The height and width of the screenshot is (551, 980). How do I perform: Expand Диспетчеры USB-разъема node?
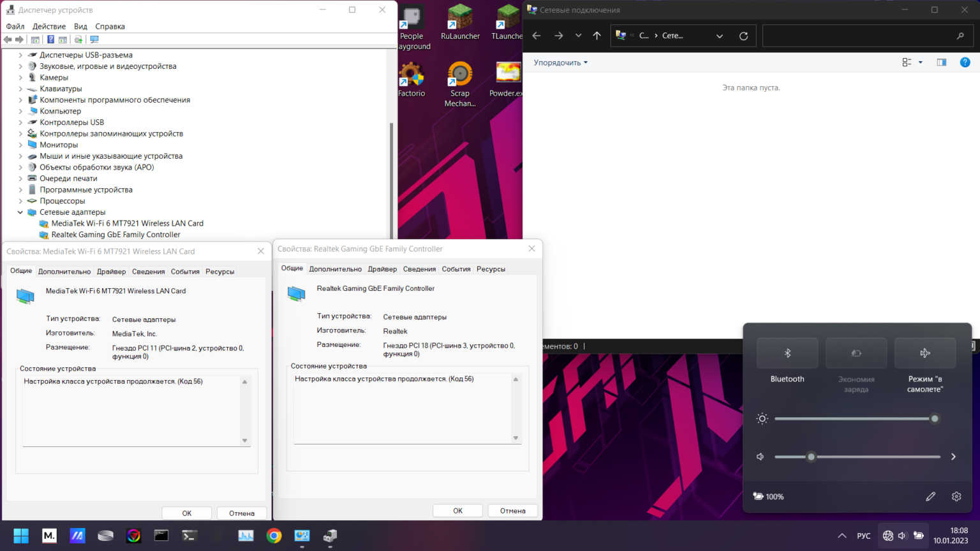click(20, 55)
